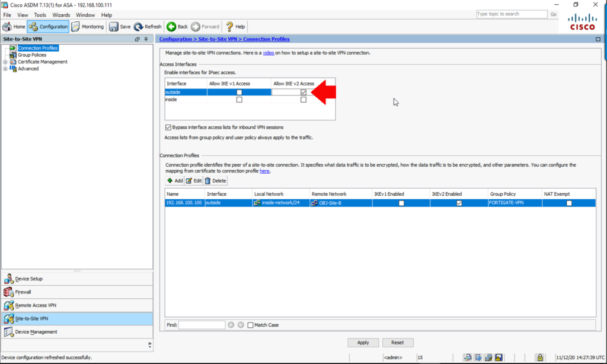Click the lock icon in status bar
This screenshot has height=364, width=607.
539,357
